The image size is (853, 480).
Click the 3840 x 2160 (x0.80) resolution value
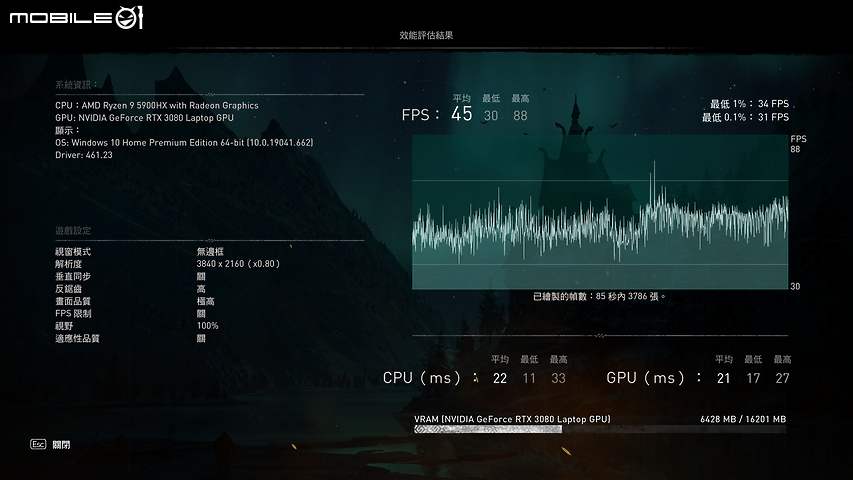(x=238, y=264)
